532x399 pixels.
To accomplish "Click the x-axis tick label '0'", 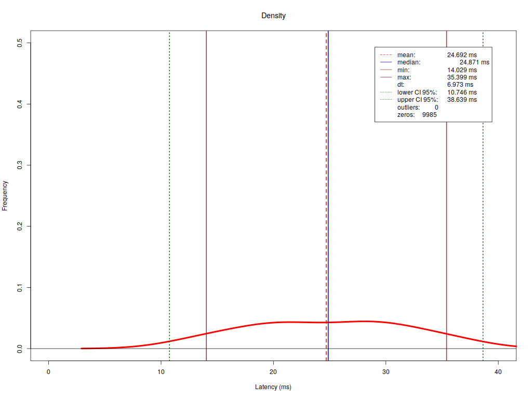I will pos(48,372).
